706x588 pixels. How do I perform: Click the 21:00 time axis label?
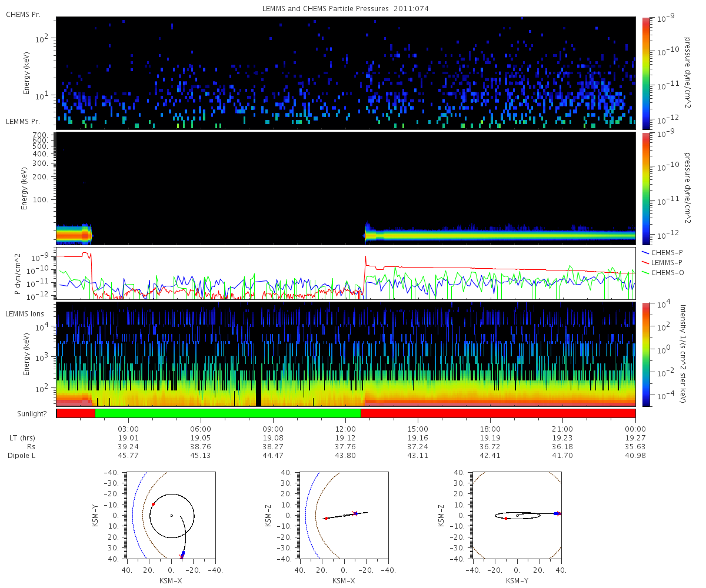click(x=563, y=429)
